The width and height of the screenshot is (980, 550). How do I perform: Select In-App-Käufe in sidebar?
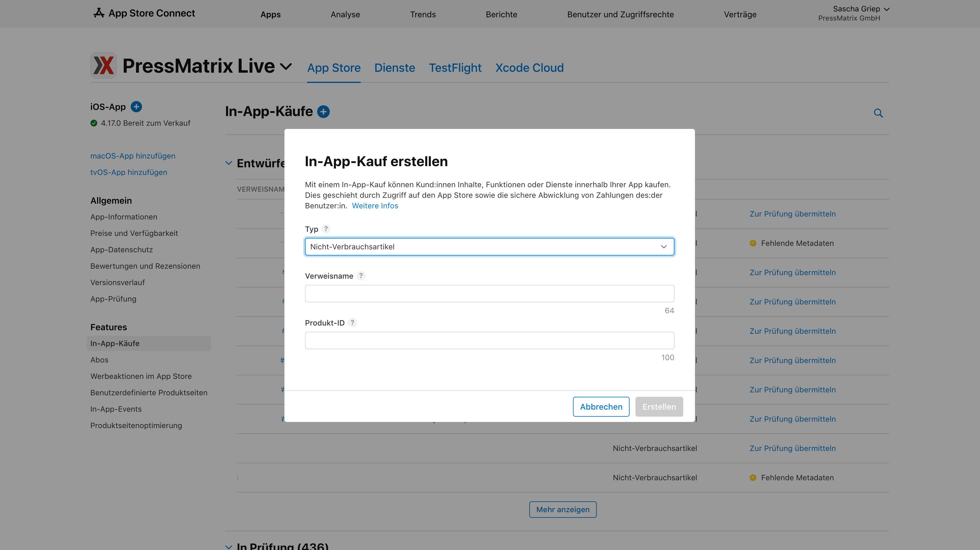pos(149,343)
